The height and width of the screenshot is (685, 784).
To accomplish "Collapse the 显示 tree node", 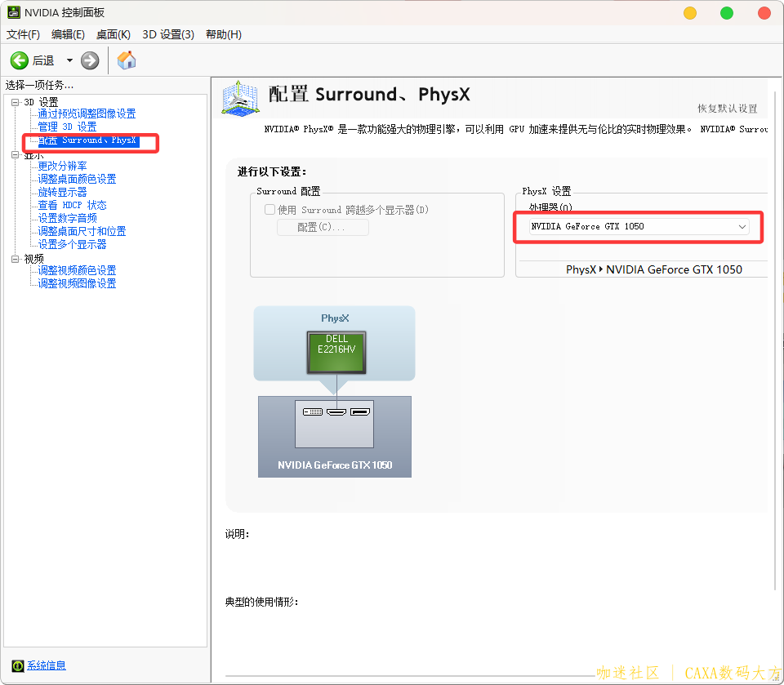I will [x=15, y=155].
